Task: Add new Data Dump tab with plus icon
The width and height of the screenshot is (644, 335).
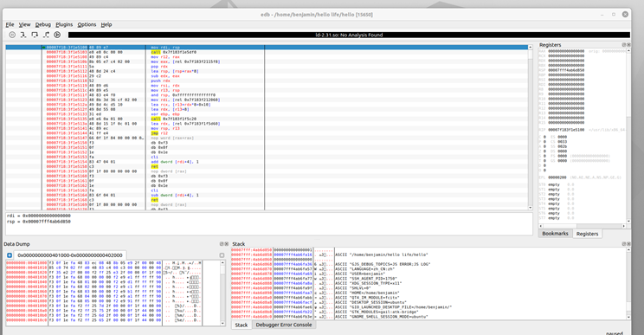Action: [x=10, y=255]
